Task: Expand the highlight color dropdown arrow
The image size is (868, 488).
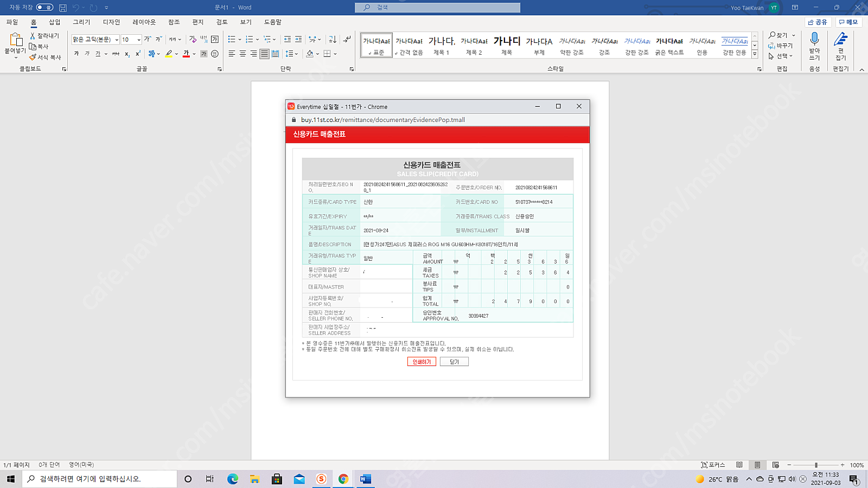Action: click(x=176, y=54)
